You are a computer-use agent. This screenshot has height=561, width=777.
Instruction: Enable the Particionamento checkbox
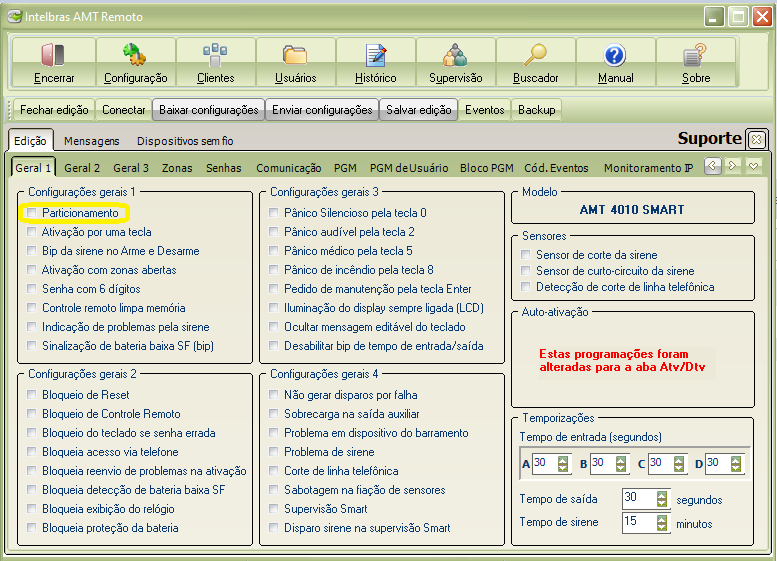coord(32,213)
